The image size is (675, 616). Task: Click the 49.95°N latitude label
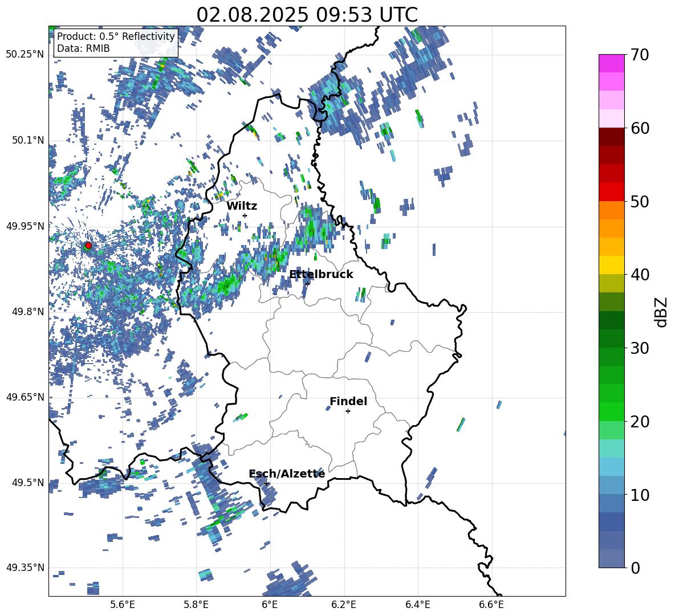[25, 226]
